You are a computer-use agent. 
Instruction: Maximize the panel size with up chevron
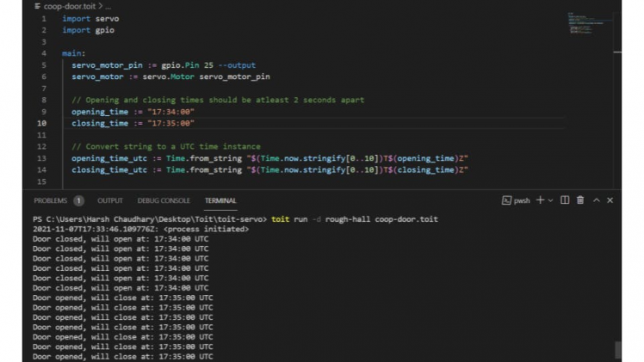tap(596, 200)
